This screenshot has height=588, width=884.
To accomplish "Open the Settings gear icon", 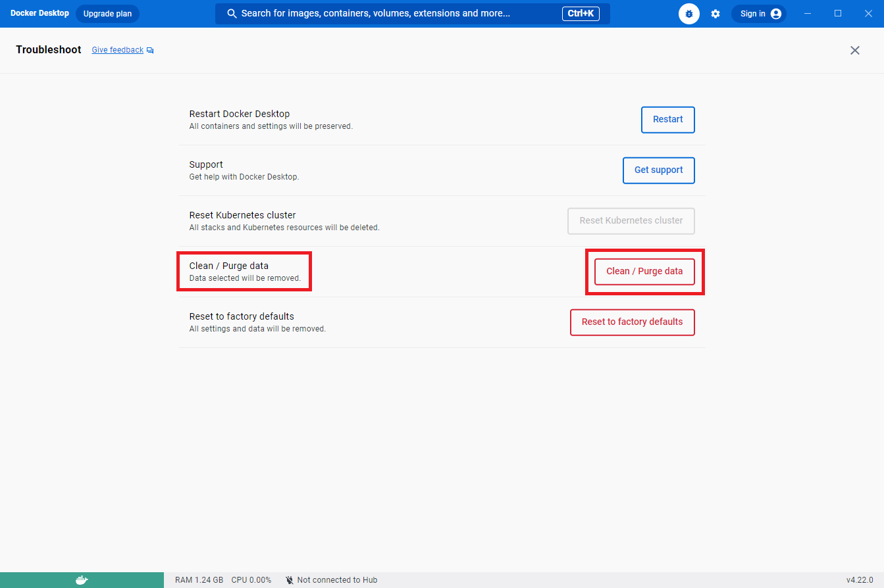I will click(715, 14).
